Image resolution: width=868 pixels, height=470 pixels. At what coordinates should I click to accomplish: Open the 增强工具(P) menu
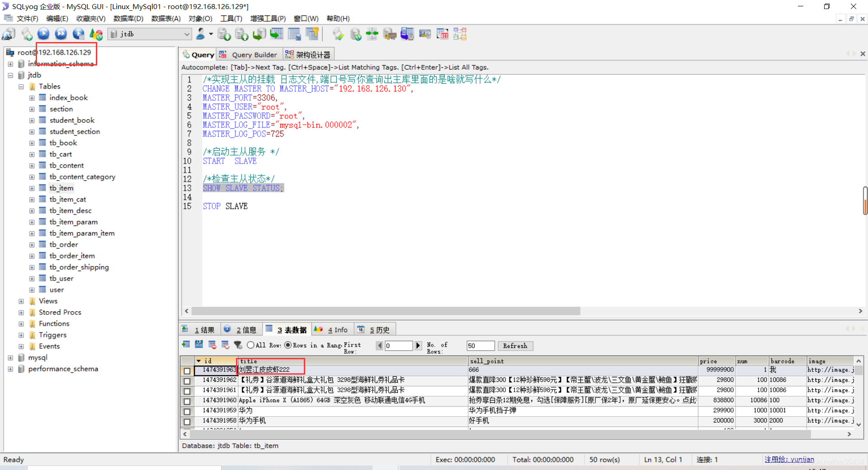(x=268, y=19)
